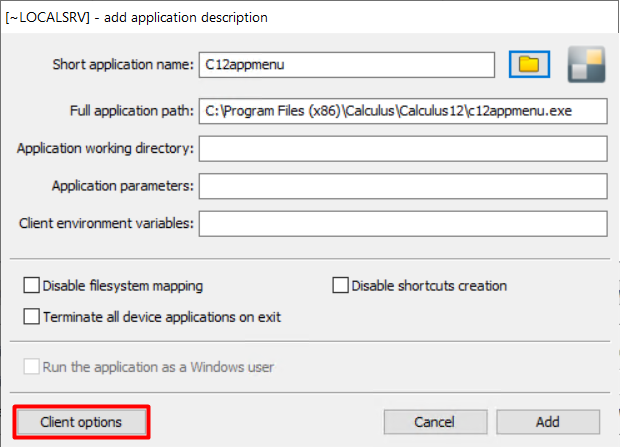Tick the Disable shortcuts creation checkbox
The height and width of the screenshot is (447, 620).
click(x=340, y=286)
